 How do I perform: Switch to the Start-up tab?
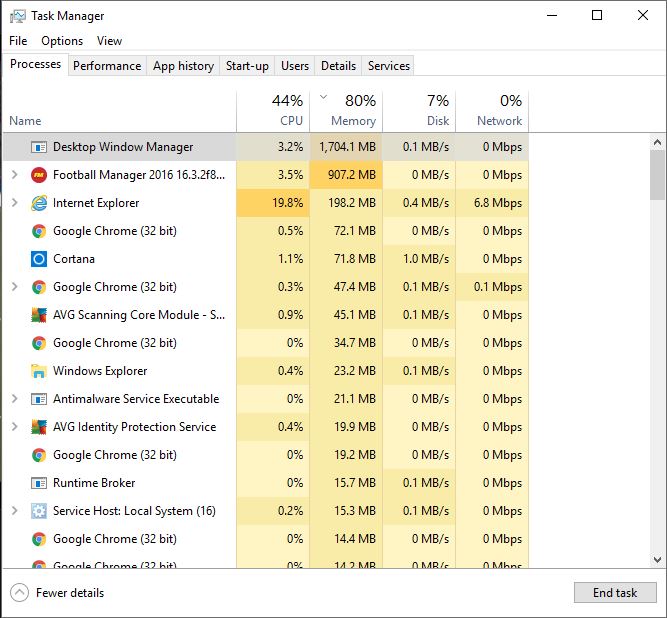[247, 66]
